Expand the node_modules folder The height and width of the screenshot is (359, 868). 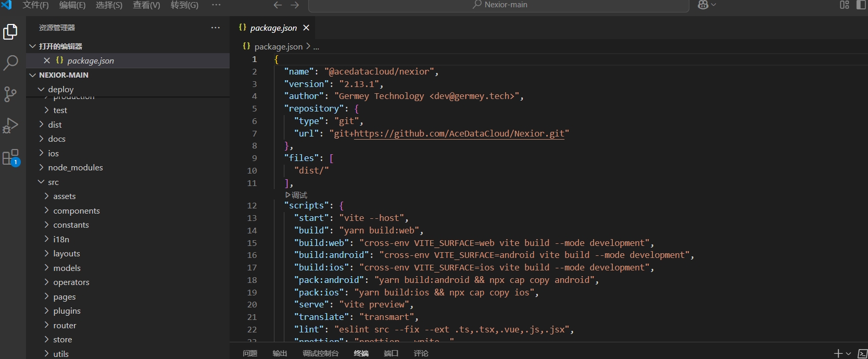point(75,167)
